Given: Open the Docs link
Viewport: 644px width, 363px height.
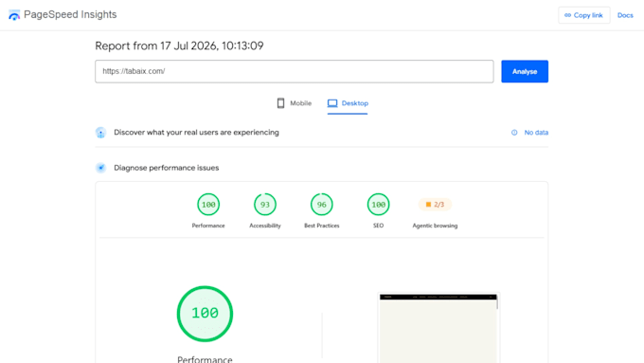Looking at the screenshot, I should 625,15.
